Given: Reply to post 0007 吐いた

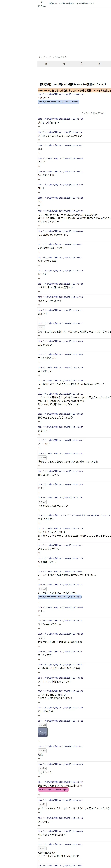Looking at the screenshot, I should coord(39,193).
